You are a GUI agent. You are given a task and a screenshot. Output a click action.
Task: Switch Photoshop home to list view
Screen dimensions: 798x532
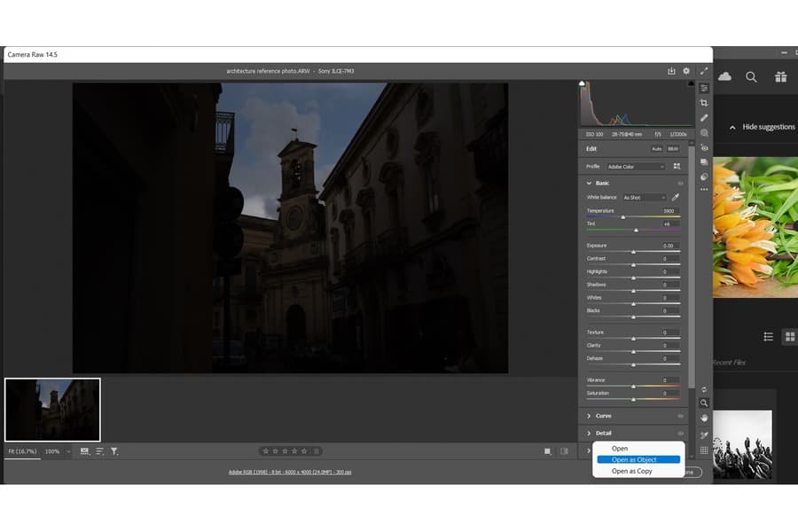click(x=769, y=337)
